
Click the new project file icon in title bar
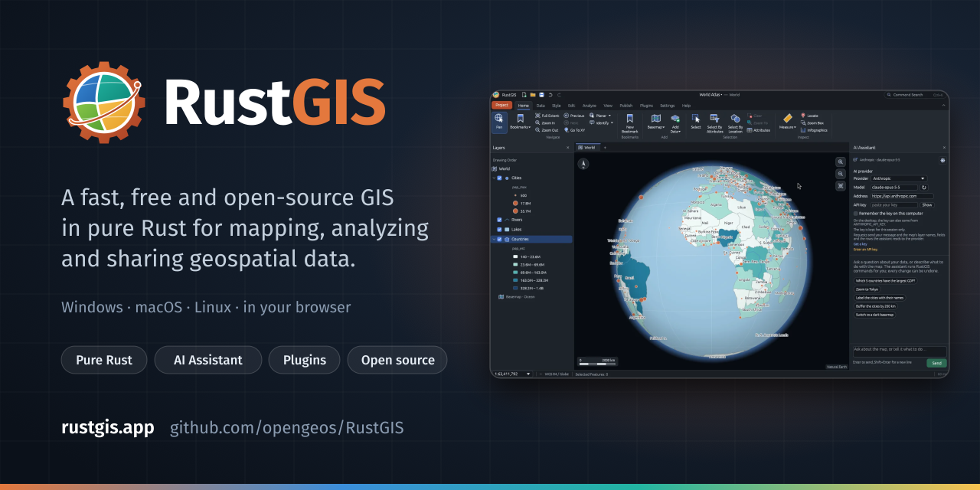524,95
